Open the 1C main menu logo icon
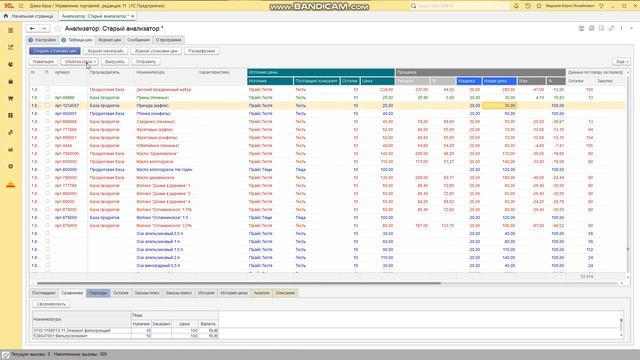This screenshot has width=640, height=360. (x=9, y=6)
